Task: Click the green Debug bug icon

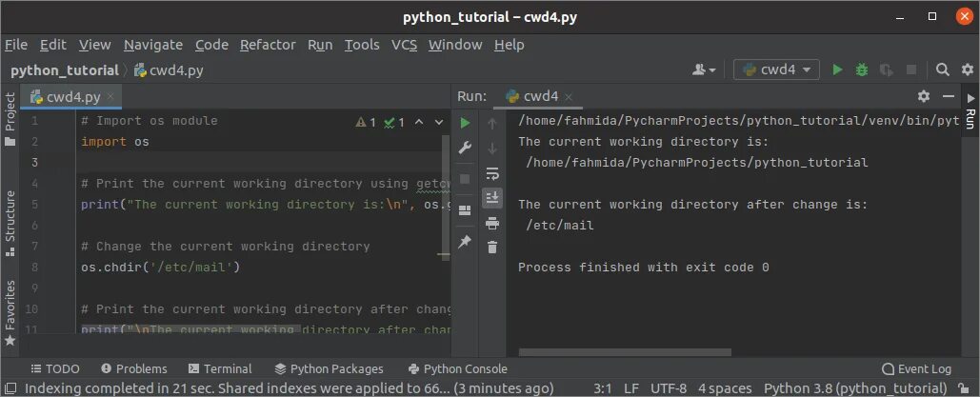Action: (x=862, y=69)
